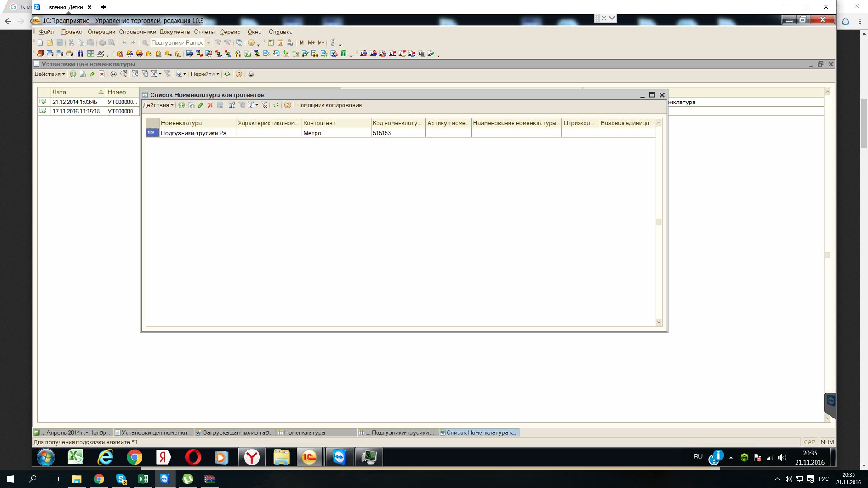Click the help question mark in Установки цен toolbar
The width and height of the screenshot is (868, 488).
(239, 74)
